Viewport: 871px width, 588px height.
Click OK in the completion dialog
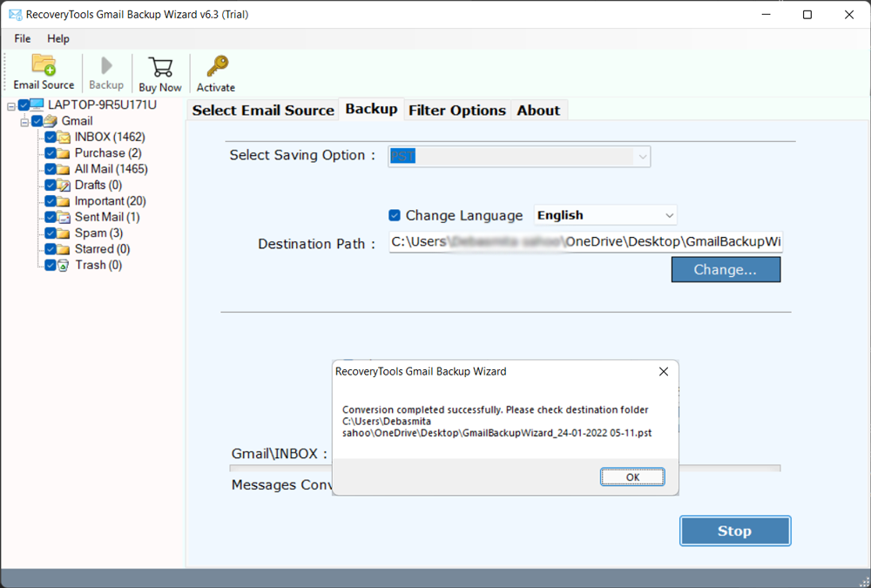click(x=632, y=476)
